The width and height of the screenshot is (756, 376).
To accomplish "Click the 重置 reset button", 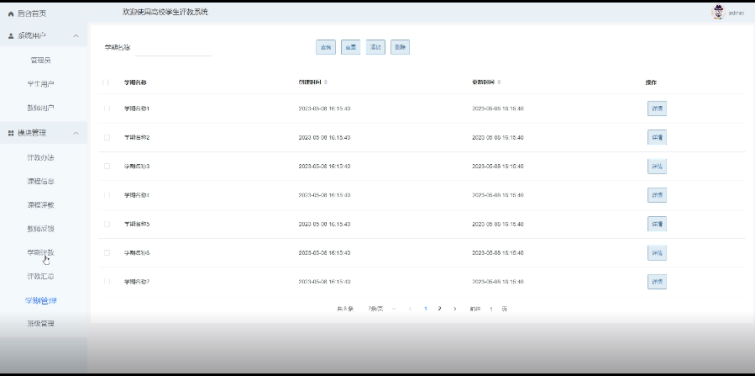I will [x=351, y=47].
